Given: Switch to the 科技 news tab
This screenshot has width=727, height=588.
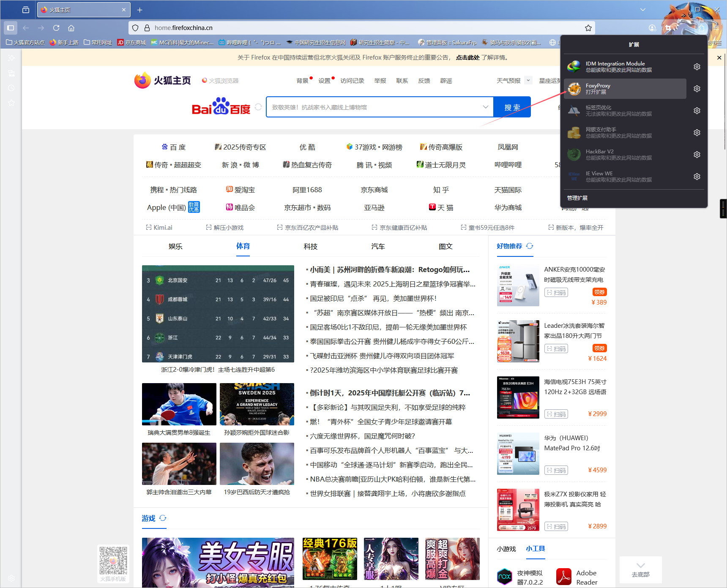Looking at the screenshot, I should pos(310,246).
